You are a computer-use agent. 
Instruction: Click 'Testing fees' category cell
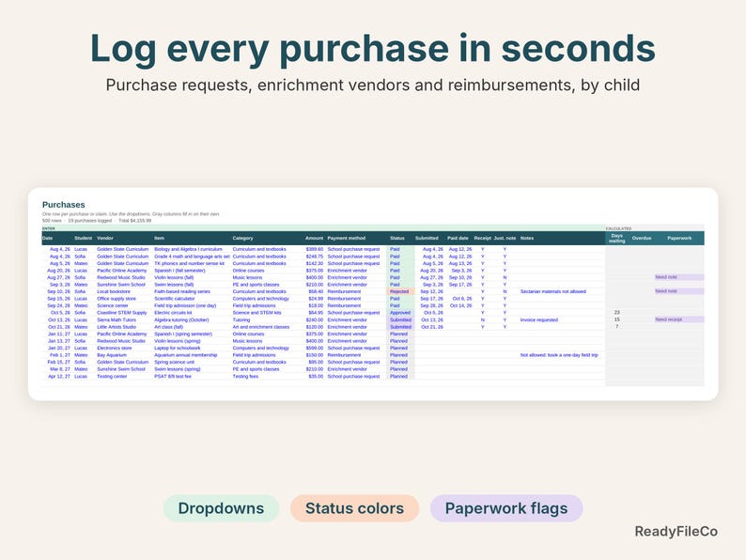[245, 377]
